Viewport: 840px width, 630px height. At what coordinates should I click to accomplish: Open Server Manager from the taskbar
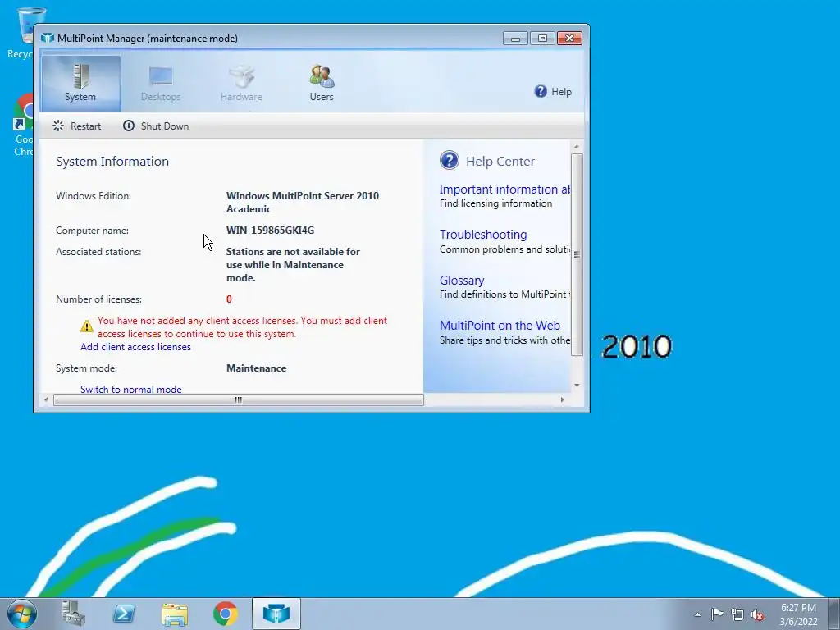pyautogui.click(x=73, y=614)
